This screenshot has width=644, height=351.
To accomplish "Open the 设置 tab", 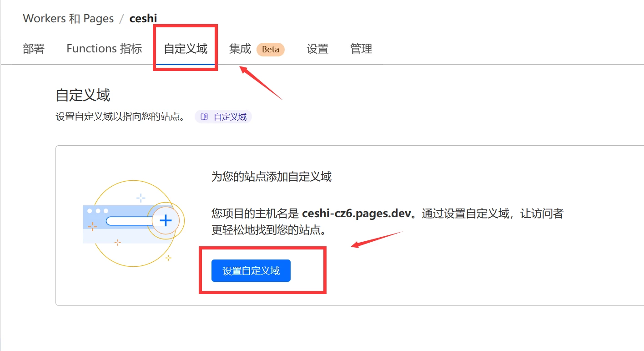I will (317, 49).
